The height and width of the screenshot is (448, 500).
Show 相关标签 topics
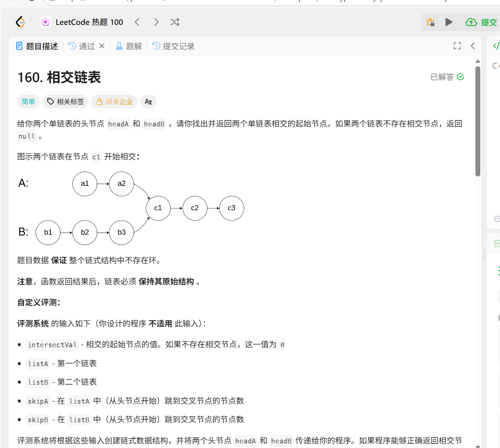65,101
